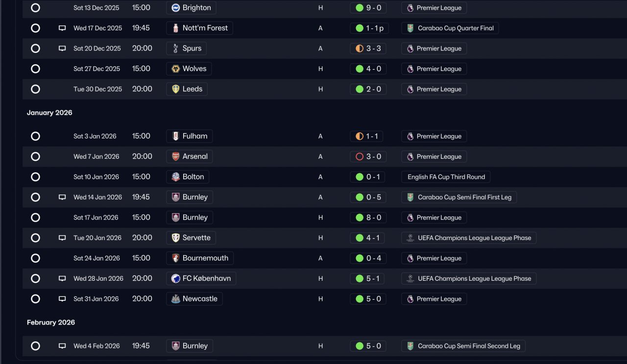Viewport: 627px width, 364px height.
Task: Select the radio circle on Bolton row
Action: click(35, 177)
